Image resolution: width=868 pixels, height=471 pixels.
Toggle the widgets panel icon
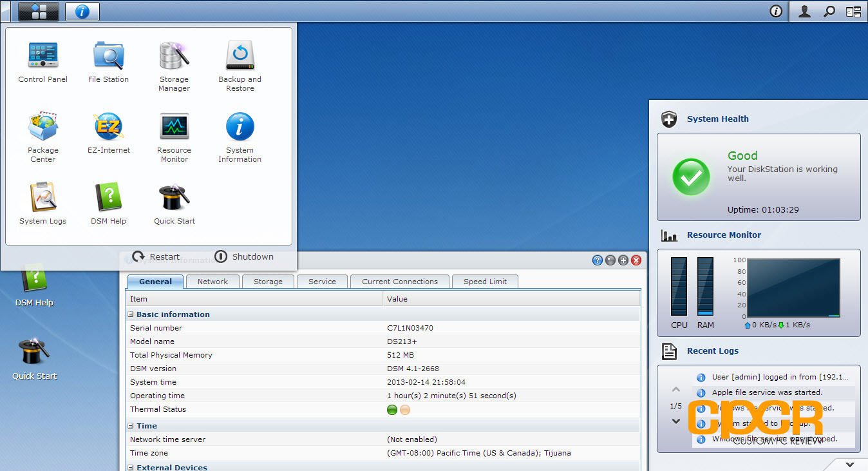click(x=853, y=11)
